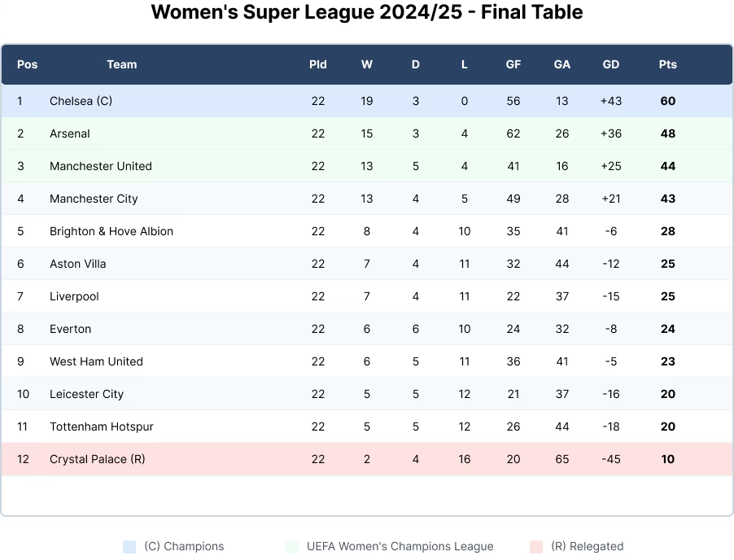Open the Arsenal team entry
Image resolution: width=734 pixels, height=560 pixels.
pos(70,133)
